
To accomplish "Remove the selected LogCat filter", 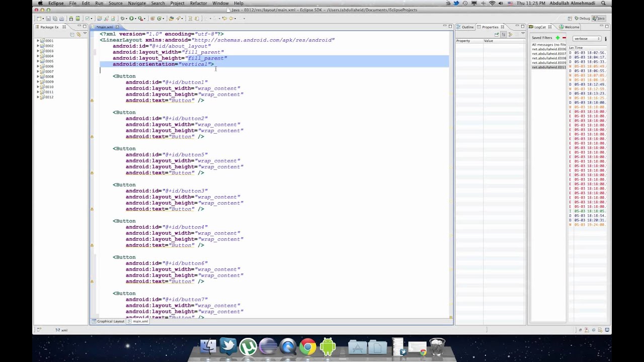I will tap(564, 38).
